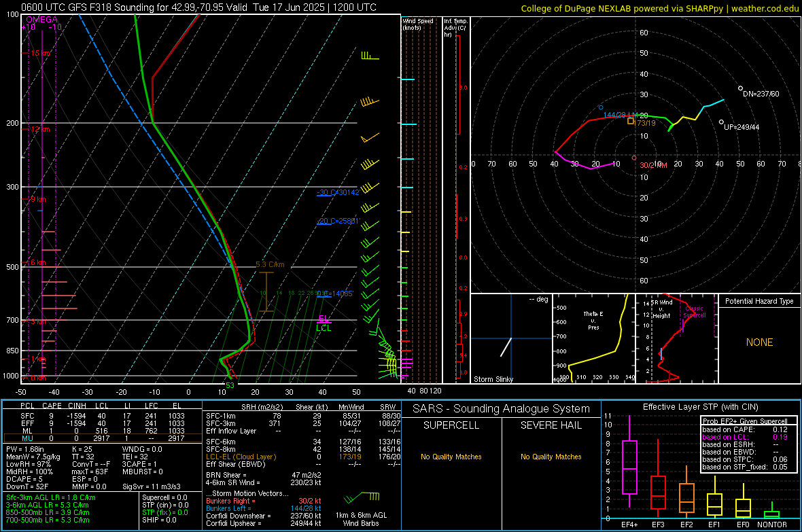This screenshot has height=532, width=802.
Task: Click the 15 km height marker
Action: pyautogui.click(x=40, y=53)
